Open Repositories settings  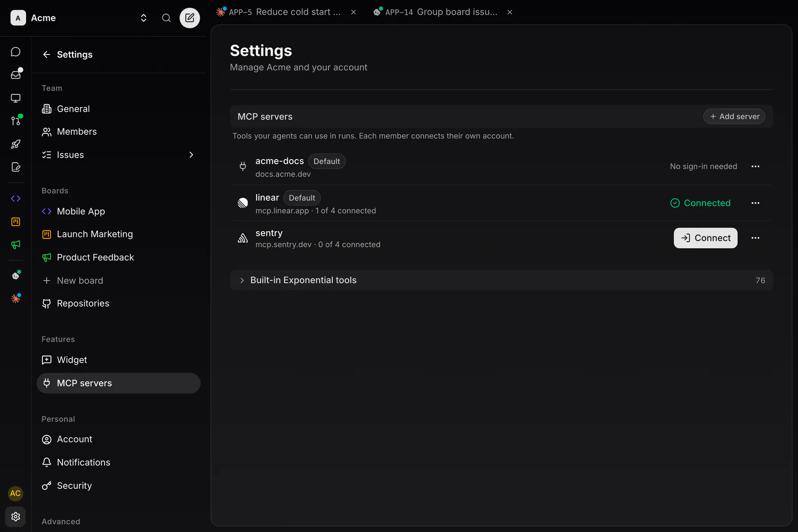click(118, 303)
